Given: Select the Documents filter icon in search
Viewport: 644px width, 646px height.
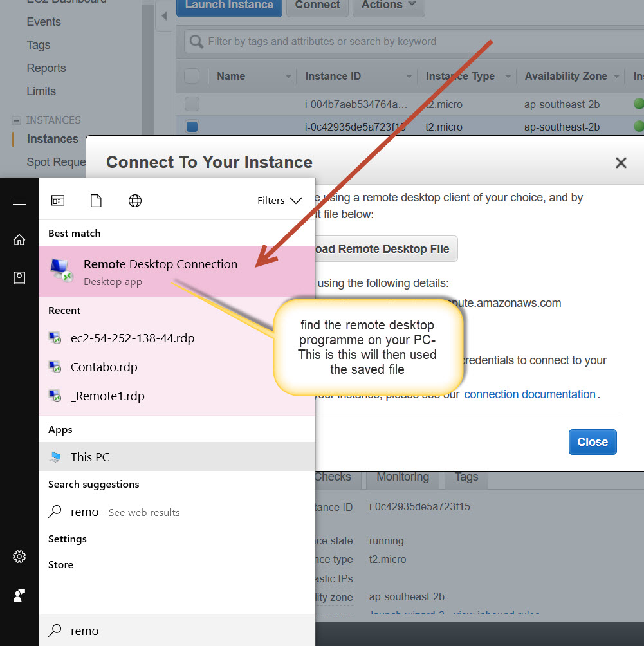Looking at the screenshot, I should coord(96,201).
